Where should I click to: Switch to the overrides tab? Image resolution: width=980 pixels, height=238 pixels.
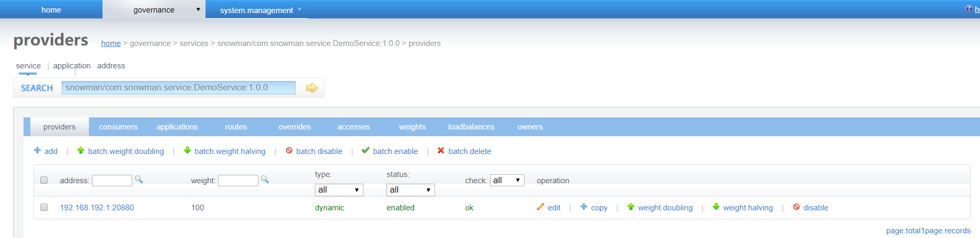point(295,127)
